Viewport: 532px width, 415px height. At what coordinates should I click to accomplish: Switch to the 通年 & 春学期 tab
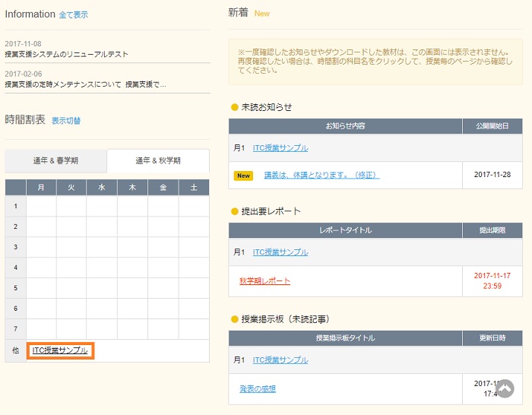pos(55,161)
